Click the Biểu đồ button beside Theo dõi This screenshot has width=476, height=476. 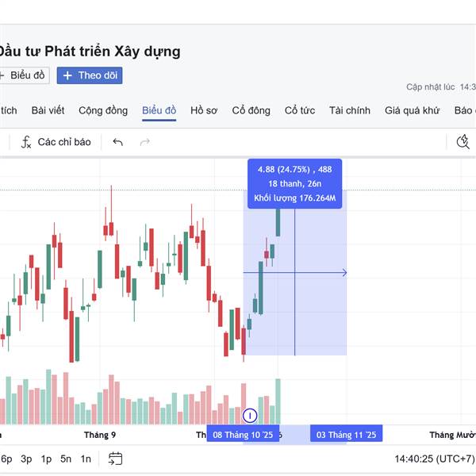25,75
